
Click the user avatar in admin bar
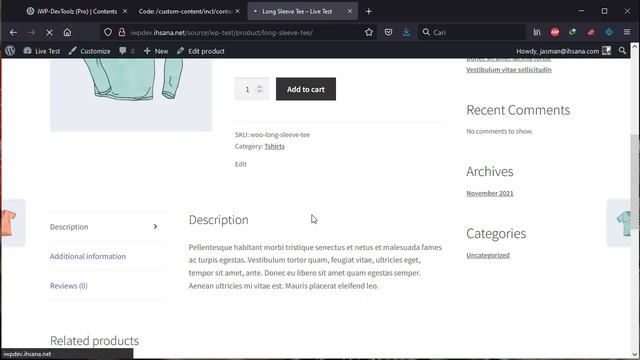tap(607, 51)
